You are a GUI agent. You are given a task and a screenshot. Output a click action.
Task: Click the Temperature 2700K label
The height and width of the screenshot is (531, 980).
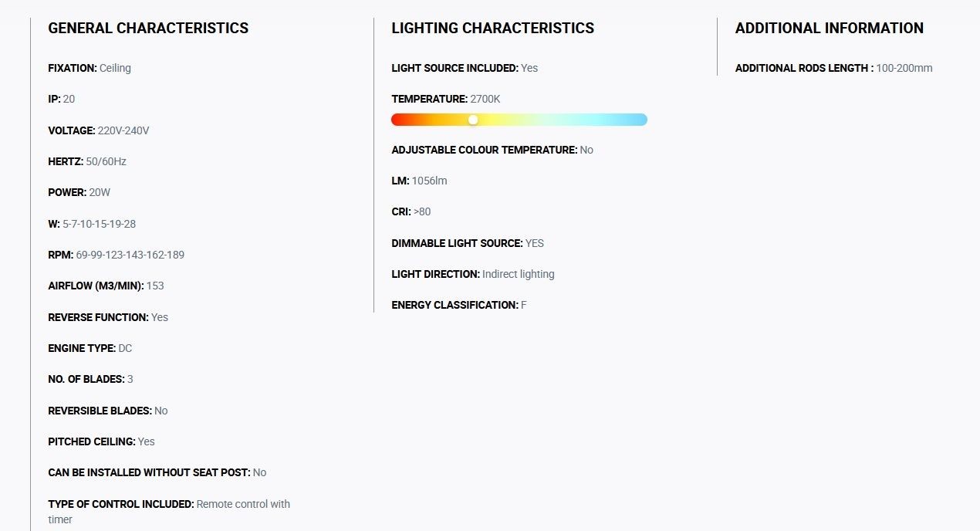446,99
